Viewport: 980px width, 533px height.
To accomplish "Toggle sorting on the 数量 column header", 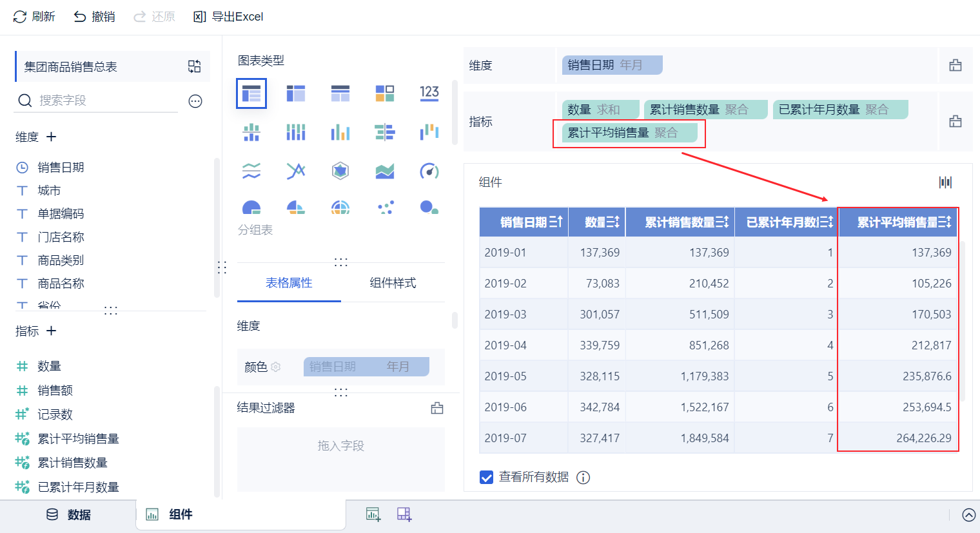I will click(x=613, y=222).
